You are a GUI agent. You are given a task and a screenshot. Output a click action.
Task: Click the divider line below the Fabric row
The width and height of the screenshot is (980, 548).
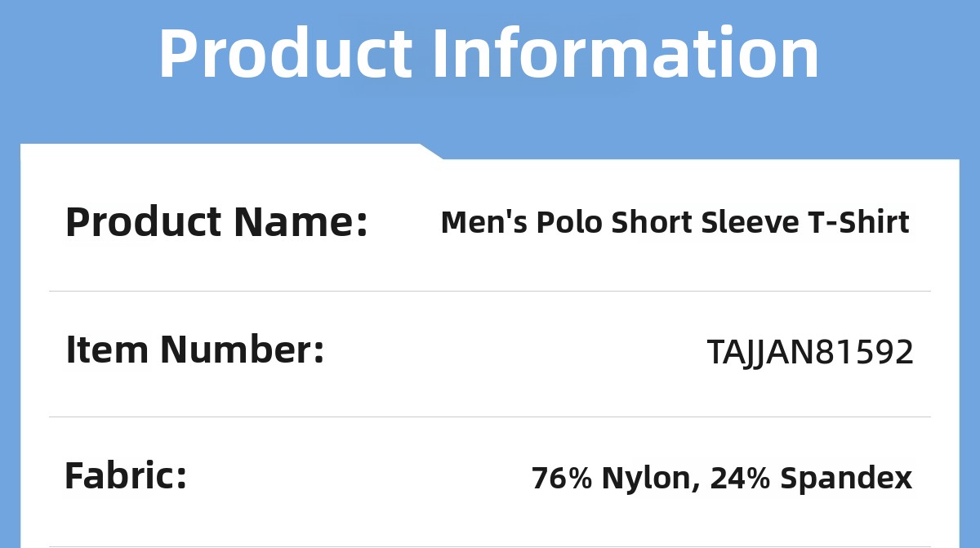click(x=490, y=546)
